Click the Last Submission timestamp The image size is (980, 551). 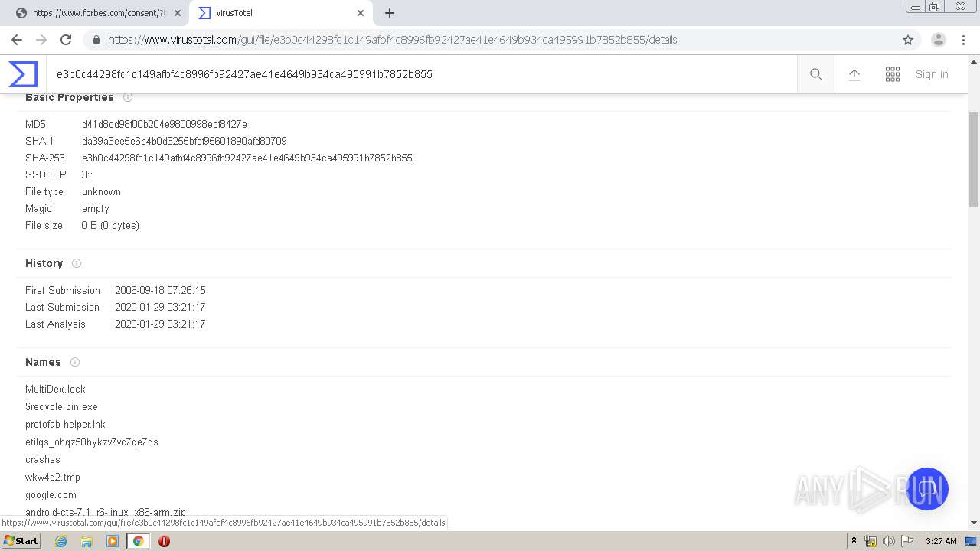point(160,307)
